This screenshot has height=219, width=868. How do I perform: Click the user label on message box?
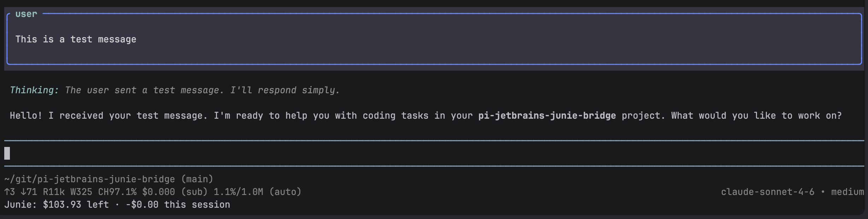point(26,14)
